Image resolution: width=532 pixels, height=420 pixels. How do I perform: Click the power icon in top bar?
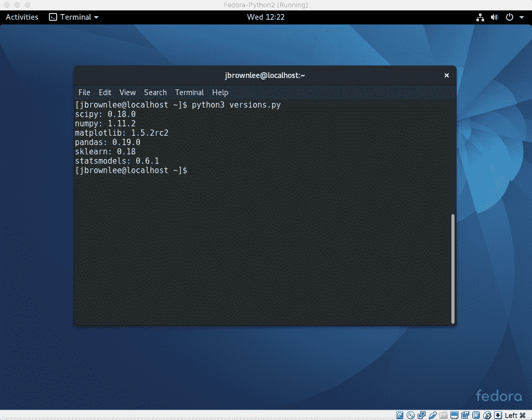(x=510, y=17)
